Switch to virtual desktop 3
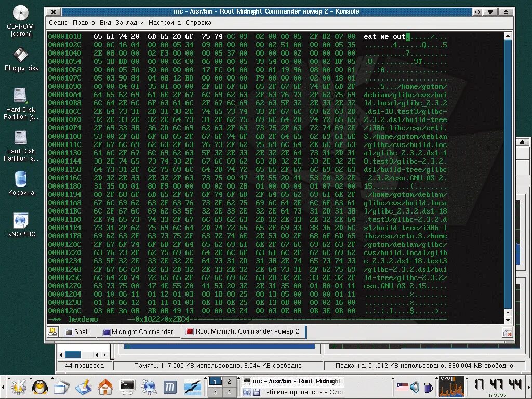The image size is (532, 399). coord(215,392)
